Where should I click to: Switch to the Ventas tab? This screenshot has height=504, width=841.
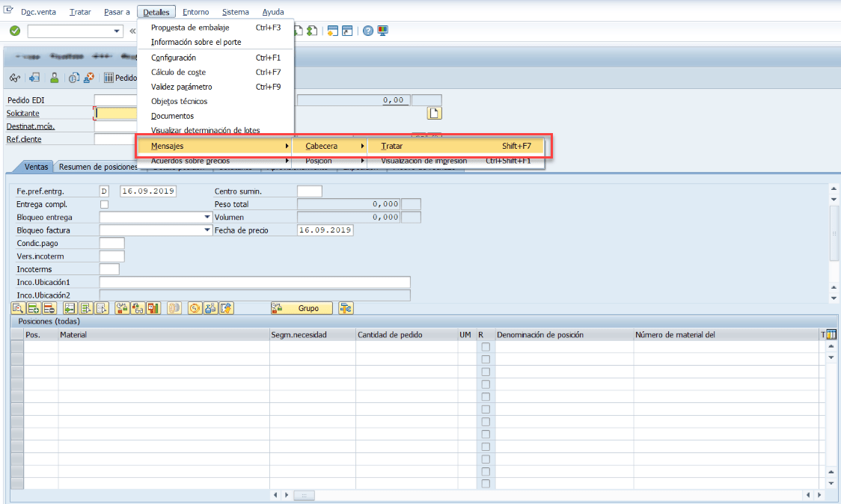point(36,167)
